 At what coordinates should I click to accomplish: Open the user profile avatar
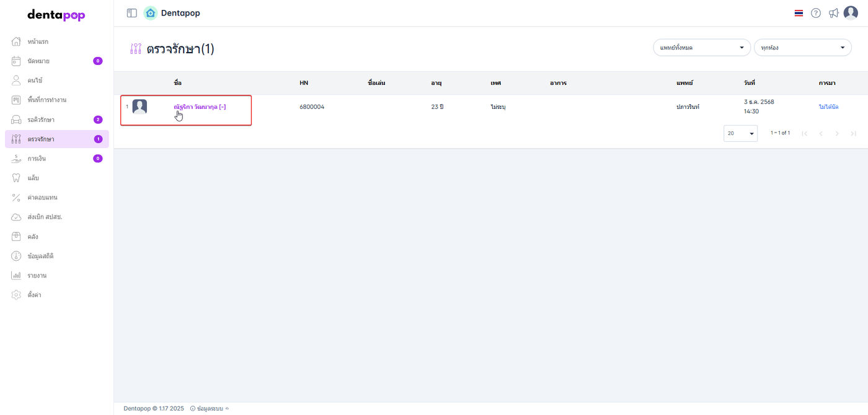click(x=851, y=13)
